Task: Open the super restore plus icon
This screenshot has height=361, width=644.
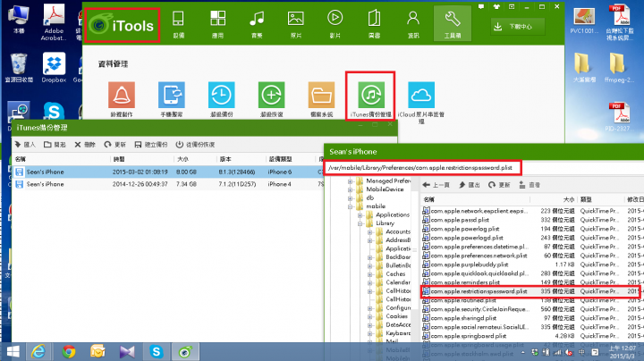Action: pyautogui.click(x=272, y=99)
